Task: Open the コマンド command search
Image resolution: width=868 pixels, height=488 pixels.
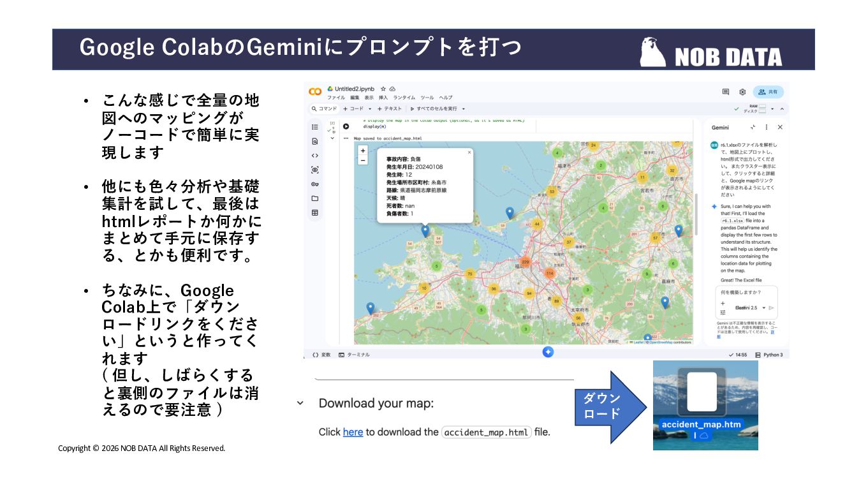Action: point(324,109)
